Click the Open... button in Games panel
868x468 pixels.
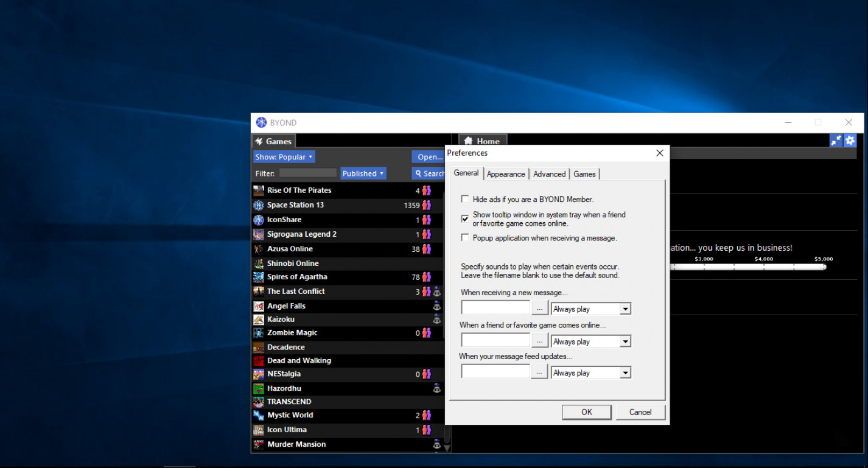point(429,157)
